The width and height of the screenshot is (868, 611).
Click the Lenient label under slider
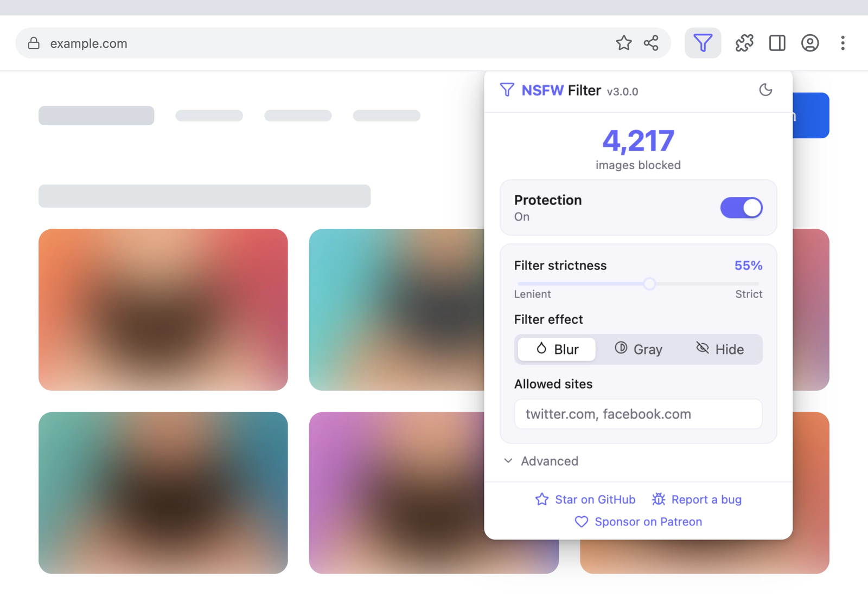[x=532, y=294]
